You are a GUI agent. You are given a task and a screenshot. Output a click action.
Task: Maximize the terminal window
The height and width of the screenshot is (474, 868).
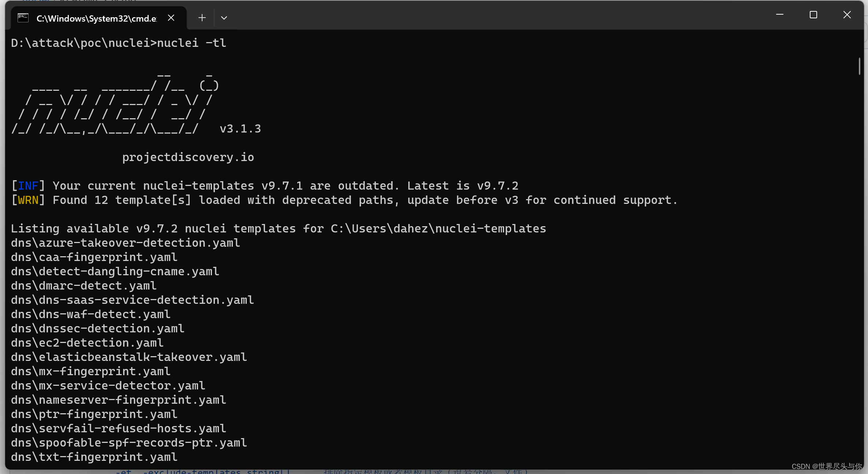[813, 15]
